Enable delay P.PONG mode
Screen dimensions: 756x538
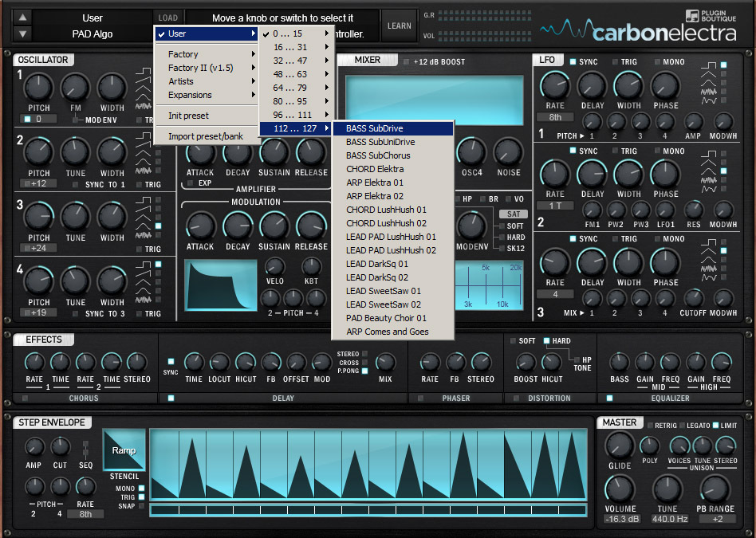[364, 371]
